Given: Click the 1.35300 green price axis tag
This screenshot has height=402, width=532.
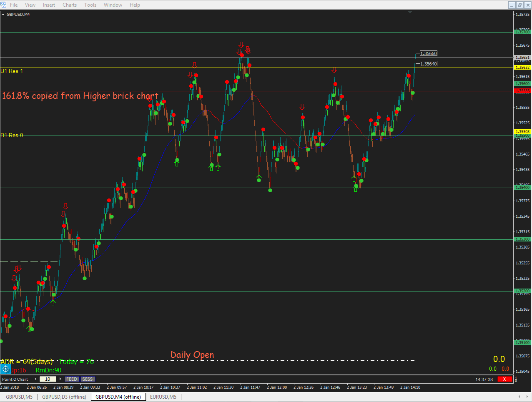Looking at the screenshot, I should point(522,239).
